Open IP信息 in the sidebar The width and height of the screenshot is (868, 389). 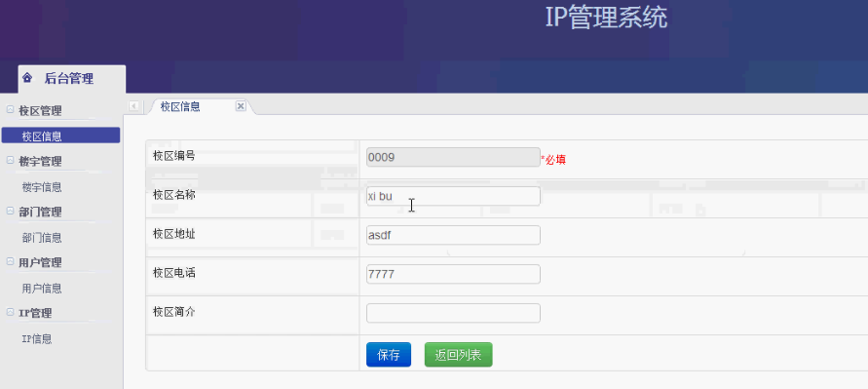click(37, 339)
